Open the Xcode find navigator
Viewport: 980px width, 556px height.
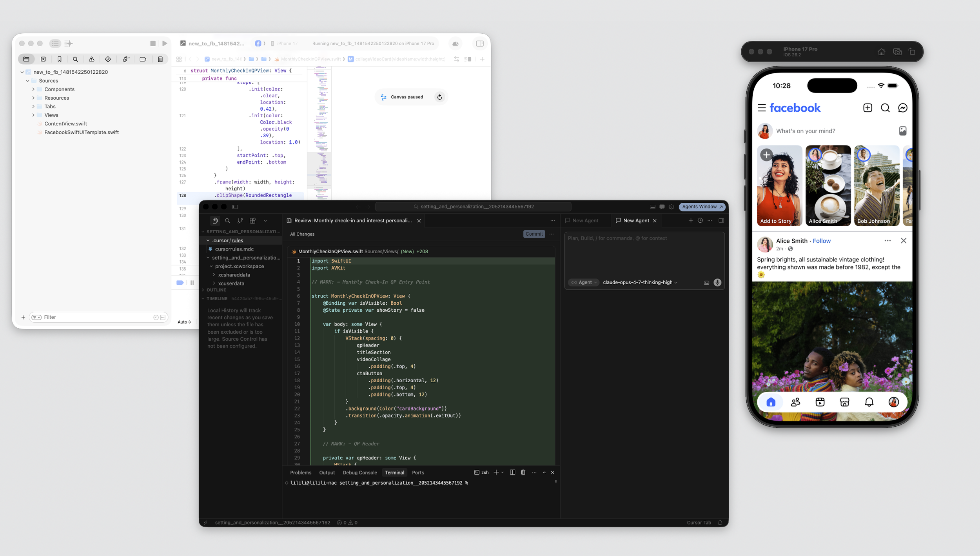tap(75, 59)
